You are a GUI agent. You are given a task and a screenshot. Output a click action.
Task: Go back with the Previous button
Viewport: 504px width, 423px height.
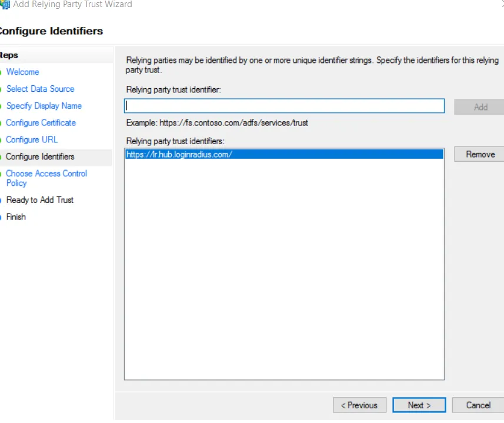tap(359, 405)
